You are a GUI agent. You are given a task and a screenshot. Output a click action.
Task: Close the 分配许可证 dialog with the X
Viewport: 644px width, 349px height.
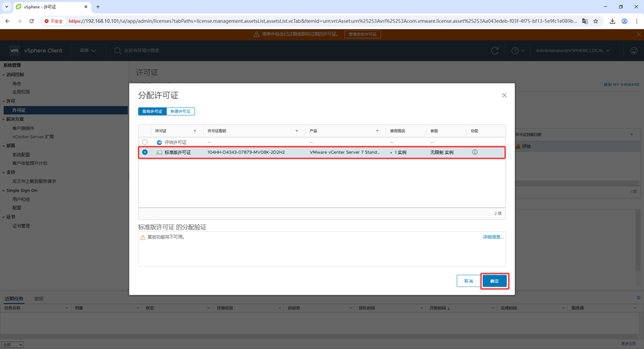click(505, 95)
